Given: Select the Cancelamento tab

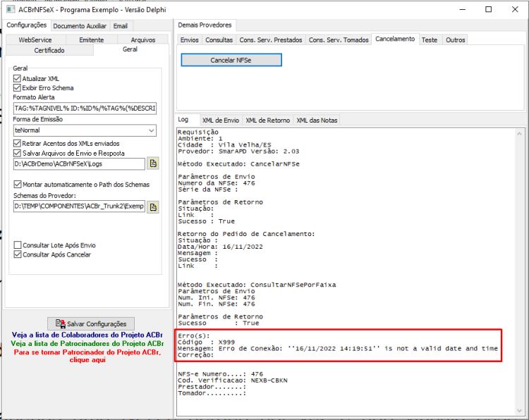Looking at the screenshot, I should coord(395,39).
